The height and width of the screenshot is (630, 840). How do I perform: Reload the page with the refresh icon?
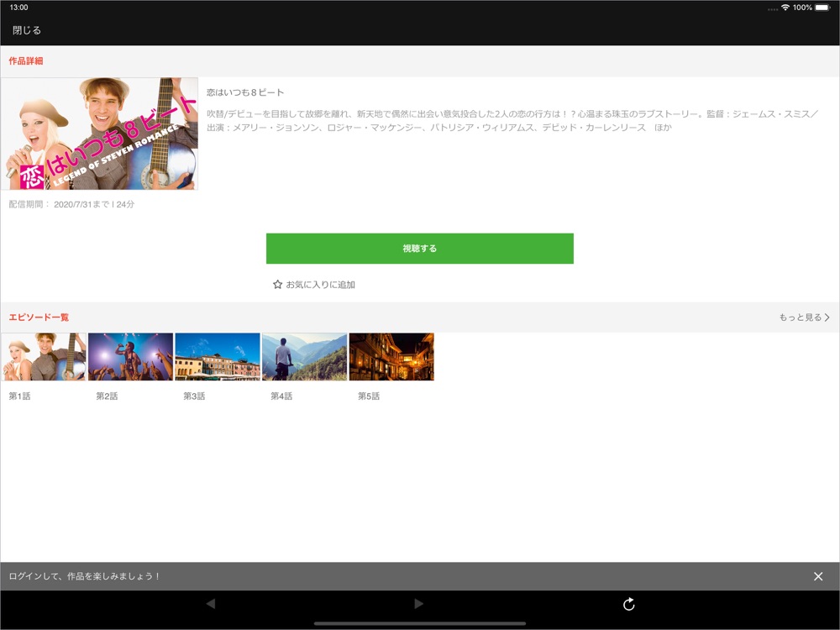click(x=629, y=604)
